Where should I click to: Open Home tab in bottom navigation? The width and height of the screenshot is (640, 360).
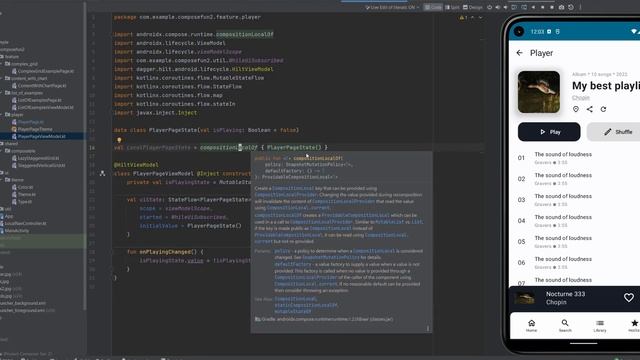tap(531, 326)
